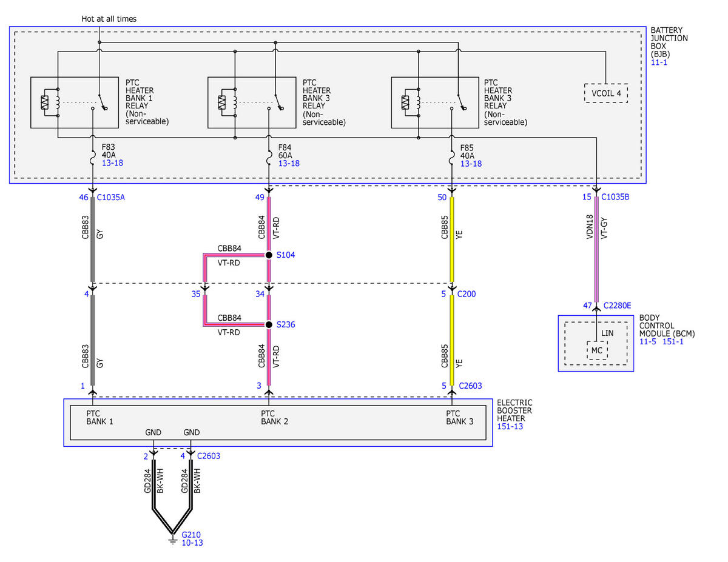Follow the 10-13 link below G210
This screenshot has width=728, height=562.
point(192,543)
